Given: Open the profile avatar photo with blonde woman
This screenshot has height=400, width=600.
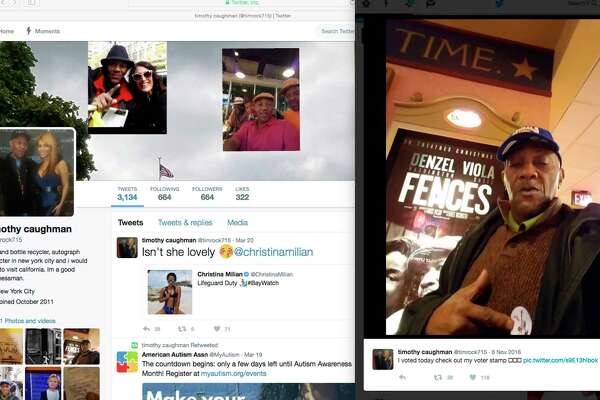Looking at the screenshot, I should (37, 172).
